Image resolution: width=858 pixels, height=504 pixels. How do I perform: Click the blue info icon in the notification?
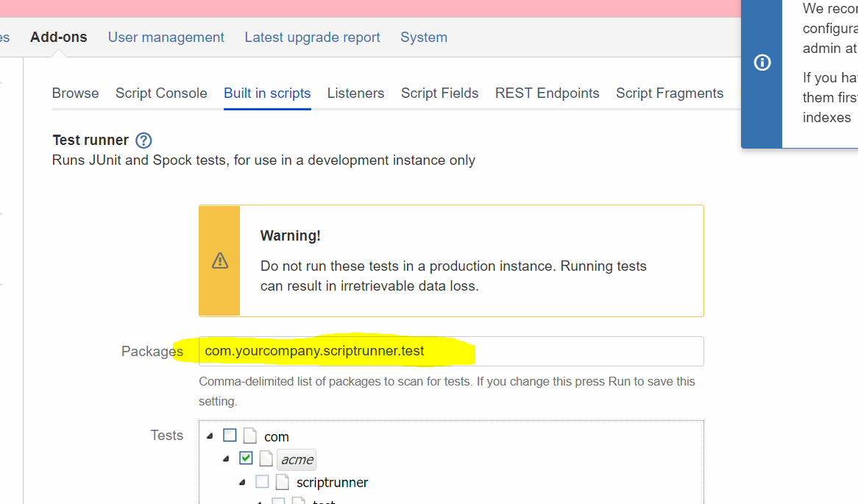point(762,63)
